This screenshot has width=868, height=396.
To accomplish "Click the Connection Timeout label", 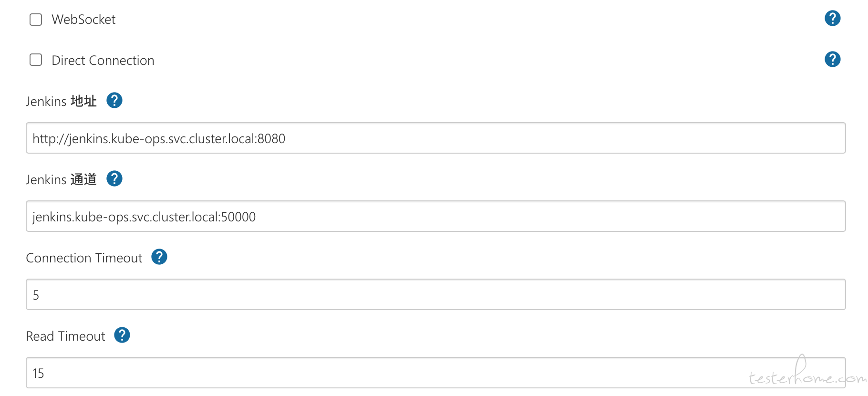I will (84, 258).
